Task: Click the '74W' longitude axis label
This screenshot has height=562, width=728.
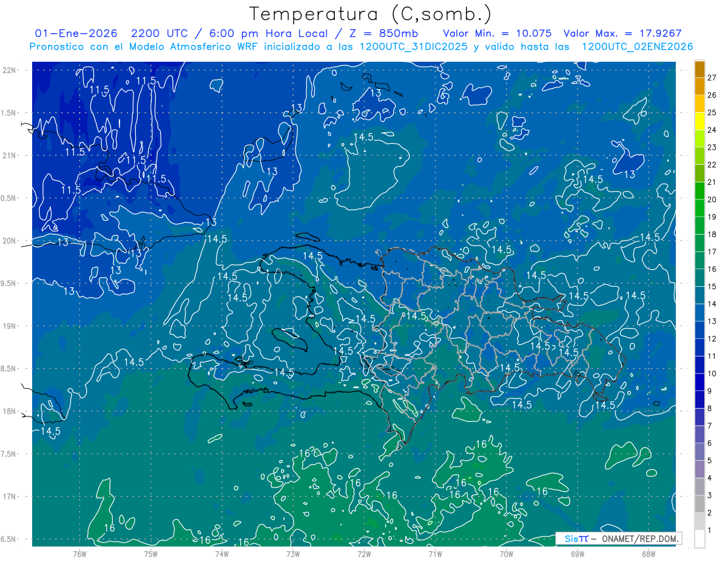Action: coord(221,554)
